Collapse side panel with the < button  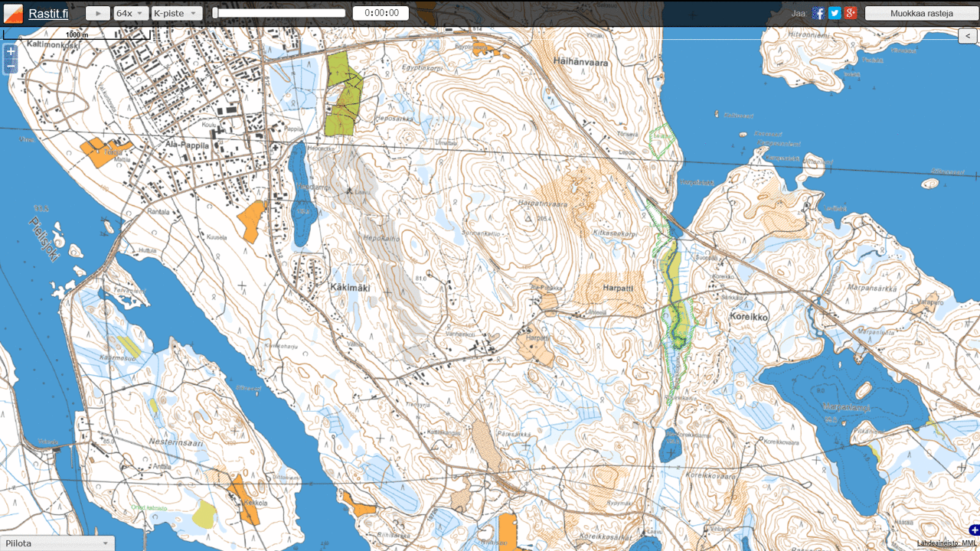point(969,36)
